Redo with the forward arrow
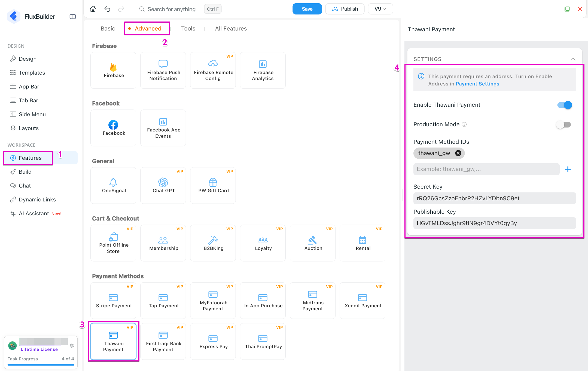The image size is (588, 371). (x=121, y=9)
